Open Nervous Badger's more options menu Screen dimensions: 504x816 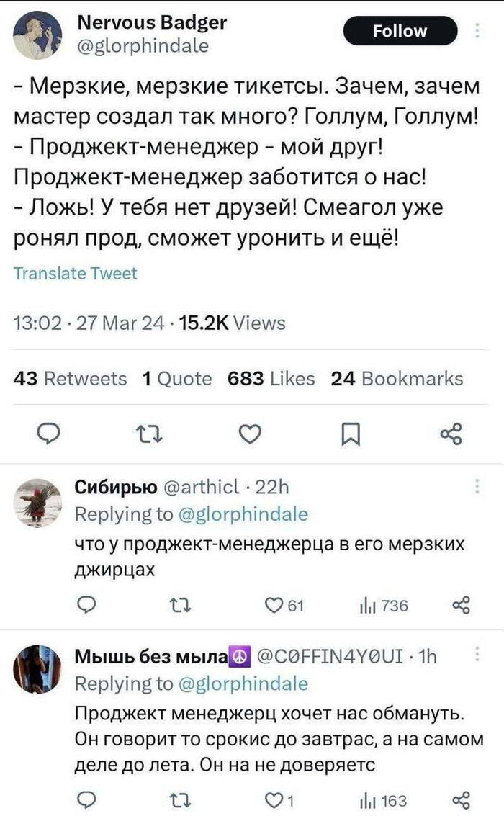click(x=479, y=30)
